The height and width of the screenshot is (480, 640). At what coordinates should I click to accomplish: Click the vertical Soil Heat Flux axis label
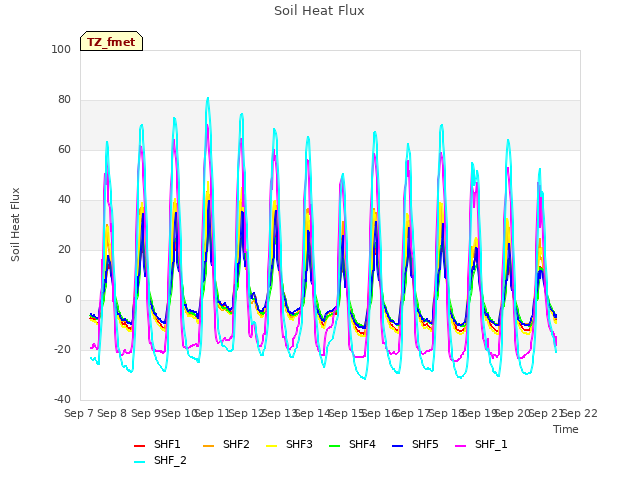point(15,224)
